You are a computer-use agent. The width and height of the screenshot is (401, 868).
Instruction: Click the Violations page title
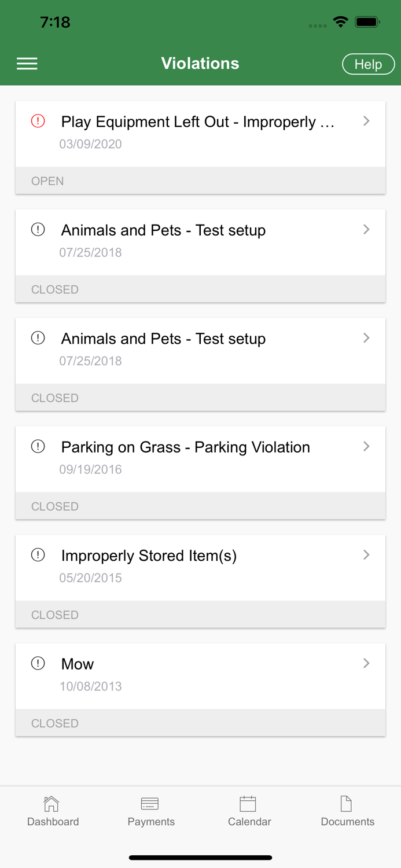(x=200, y=64)
